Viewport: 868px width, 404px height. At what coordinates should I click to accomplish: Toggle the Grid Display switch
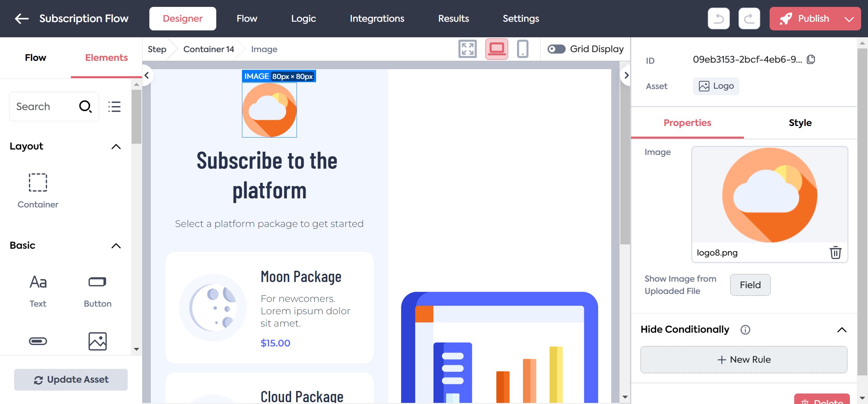pos(556,49)
